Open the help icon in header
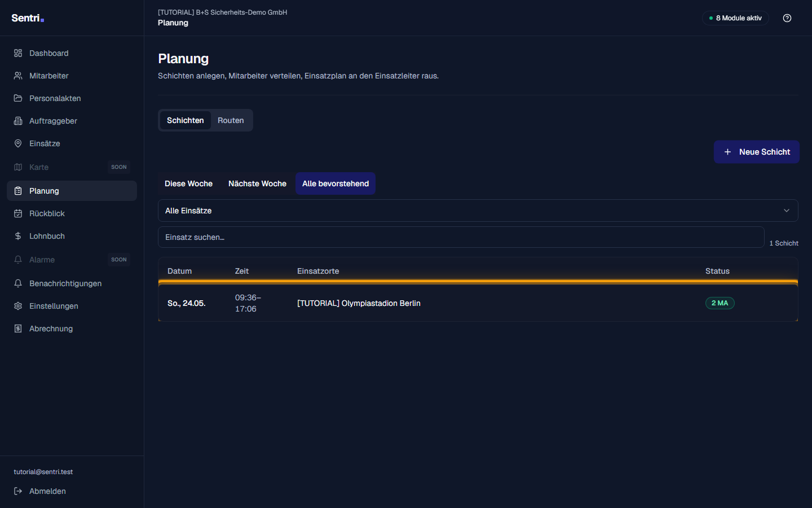 pyautogui.click(x=787, y=18)
